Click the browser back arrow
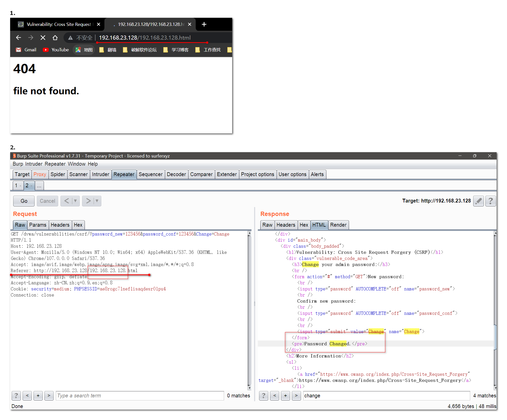This screenshot has height=420, width=507. [x=18, y=38]
